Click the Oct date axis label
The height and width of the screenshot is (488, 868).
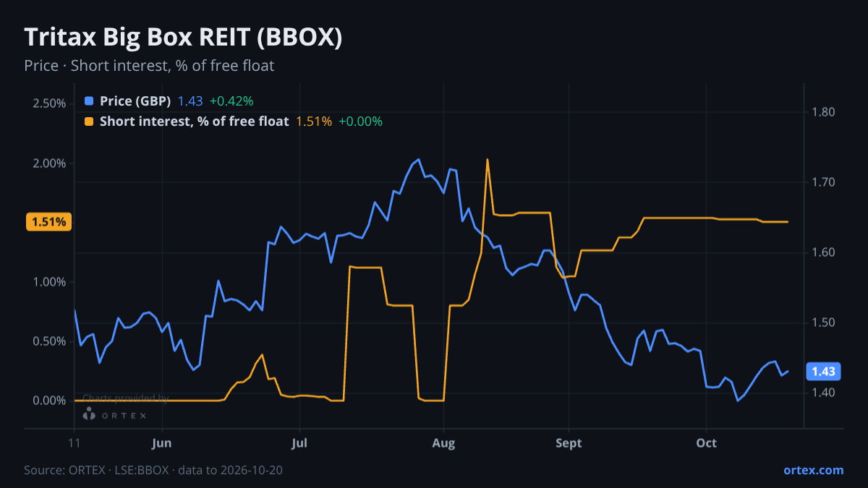706,443
